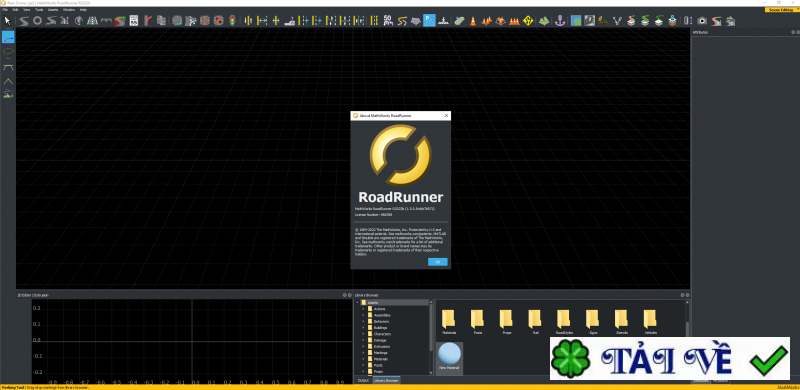Select the single orange traffic cone tool
Screen dimensions: 800x390
pyautogui.click(x=473, y=21)
